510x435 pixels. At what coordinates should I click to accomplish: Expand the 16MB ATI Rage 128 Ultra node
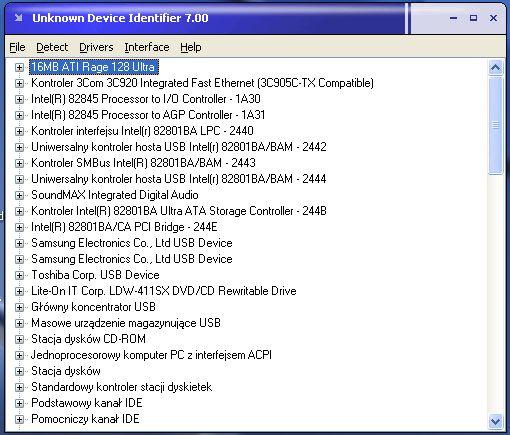pyautogui.click(x=19, y=67)
